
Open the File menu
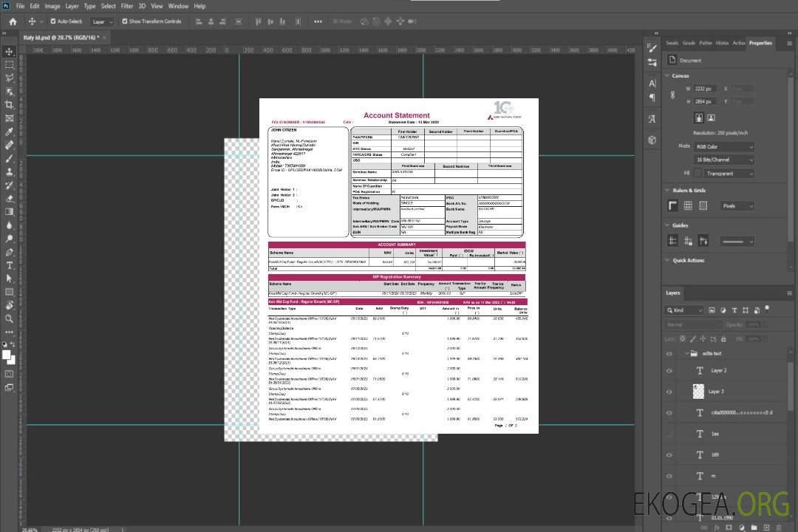tap(21, 6)
